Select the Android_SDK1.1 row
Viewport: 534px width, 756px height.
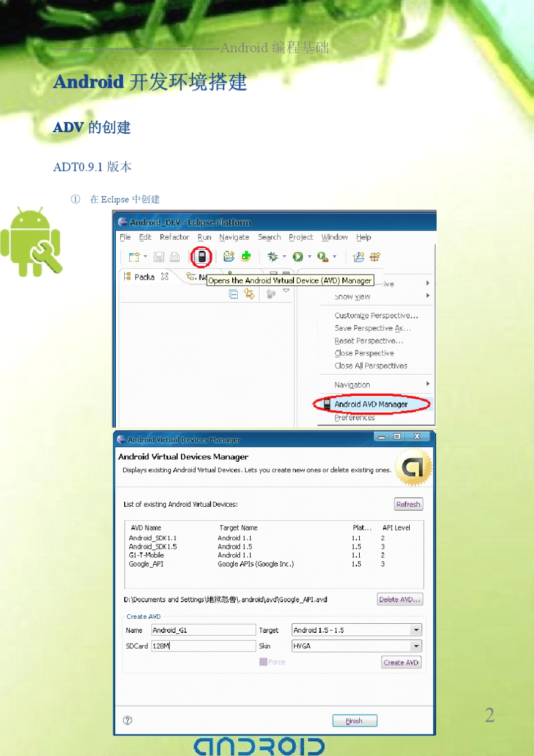point(274,538)
